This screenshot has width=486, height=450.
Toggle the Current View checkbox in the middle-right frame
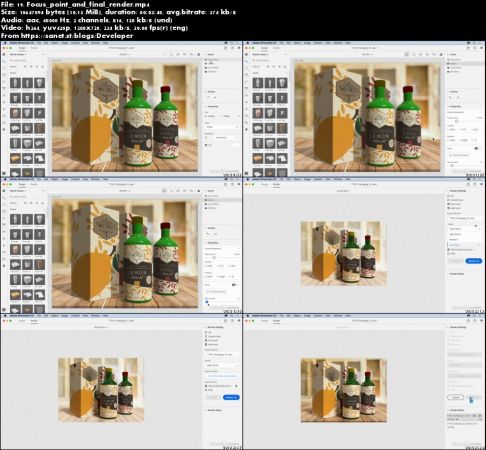pyautogui.click(x=449, y=200)
